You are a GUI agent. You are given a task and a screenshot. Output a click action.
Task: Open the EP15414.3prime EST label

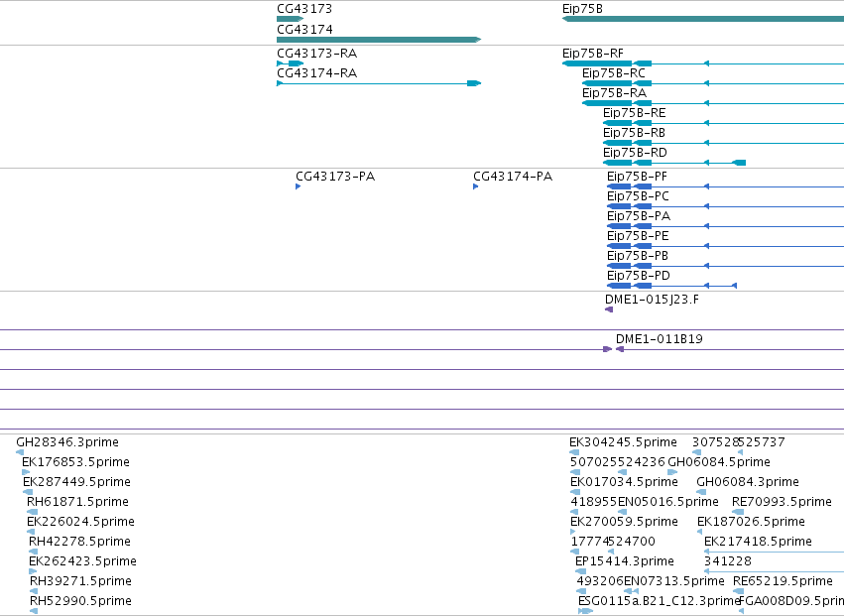coord(625,561)
